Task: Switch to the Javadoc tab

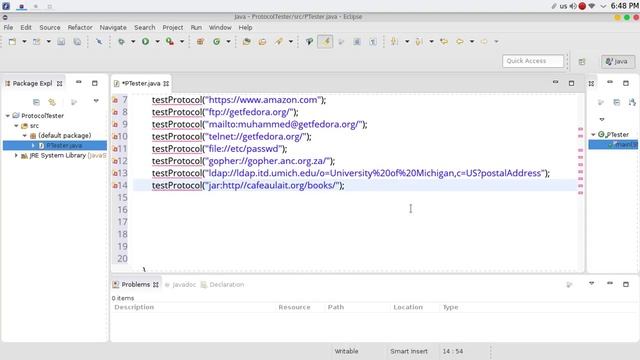Action: [x=180, y=284]
